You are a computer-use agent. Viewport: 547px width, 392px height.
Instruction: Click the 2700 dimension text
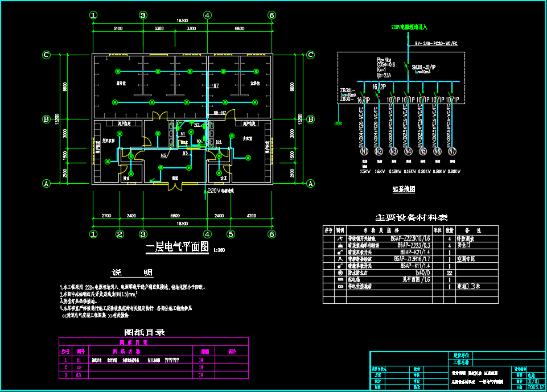[x=106, y=216]
